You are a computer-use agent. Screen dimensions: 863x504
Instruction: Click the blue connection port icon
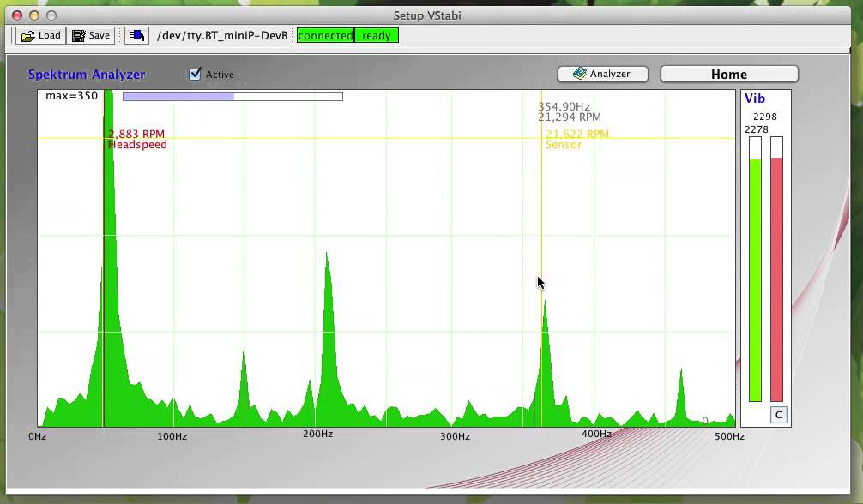pyautogui.click(x=136, y=36)
